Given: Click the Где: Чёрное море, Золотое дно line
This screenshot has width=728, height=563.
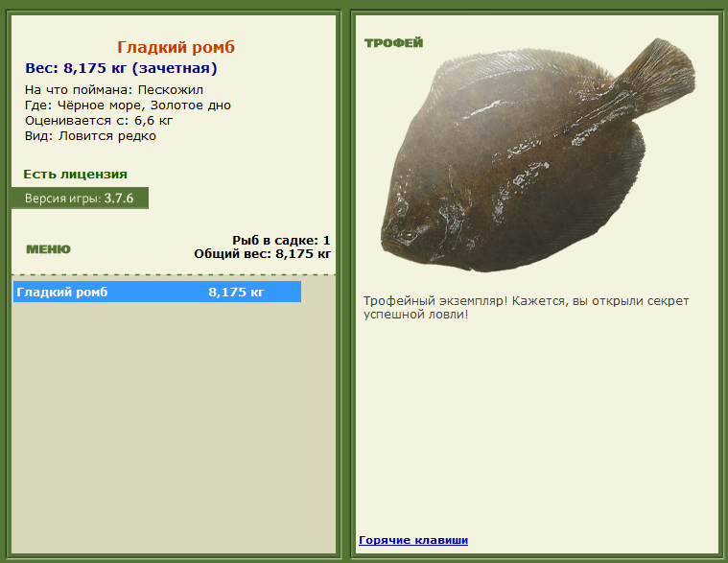Looking at the screenshot, I should [x=129, y=106].
